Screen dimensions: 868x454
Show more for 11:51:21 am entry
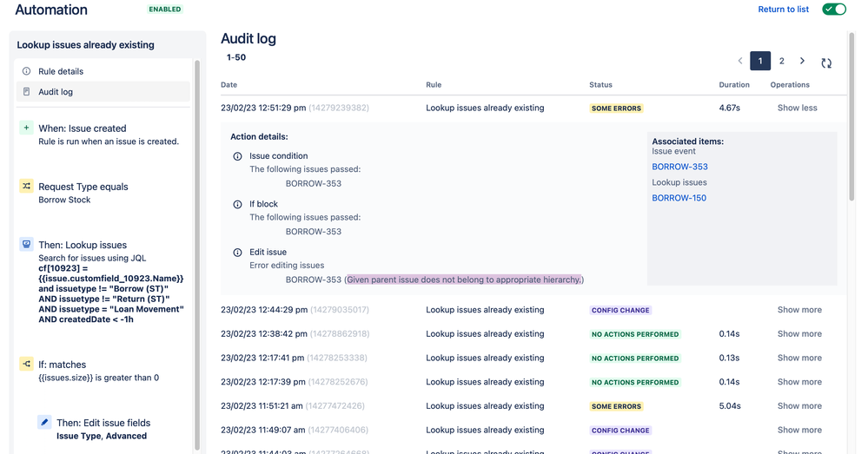799,406
